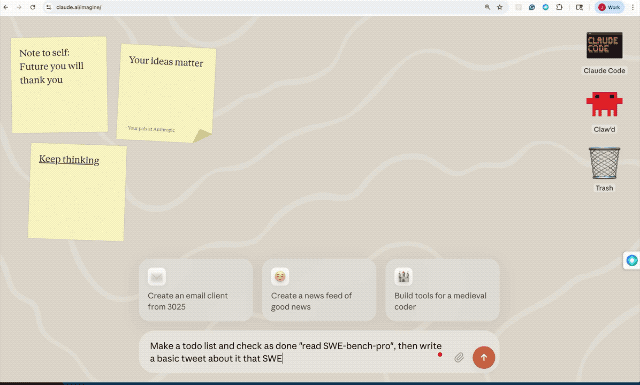Click the blue floating side panel icon

tap(632, 260)
